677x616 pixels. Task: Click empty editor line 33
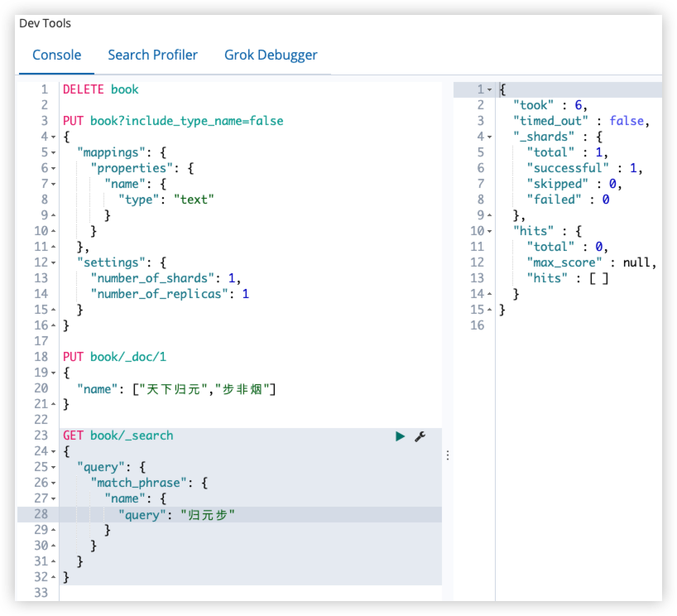(x=251, y=593)
